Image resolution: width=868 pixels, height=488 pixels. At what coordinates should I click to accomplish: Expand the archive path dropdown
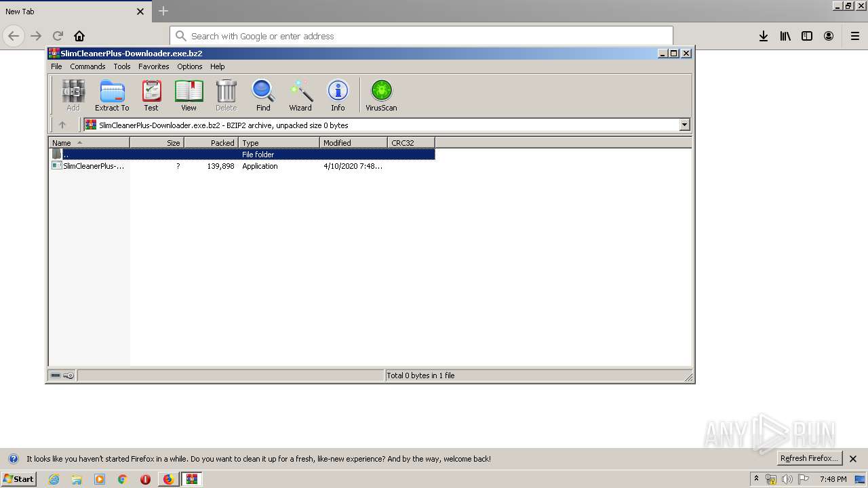click(x=684, y=125)
